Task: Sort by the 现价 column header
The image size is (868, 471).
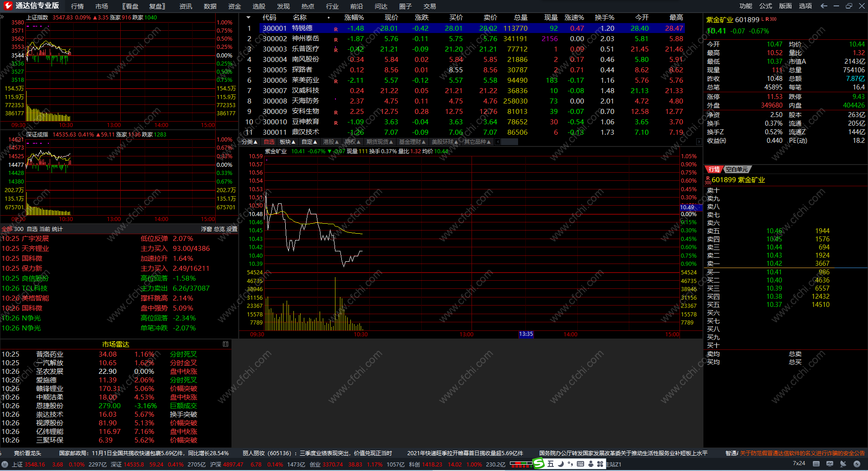Action: coord(392,18)
